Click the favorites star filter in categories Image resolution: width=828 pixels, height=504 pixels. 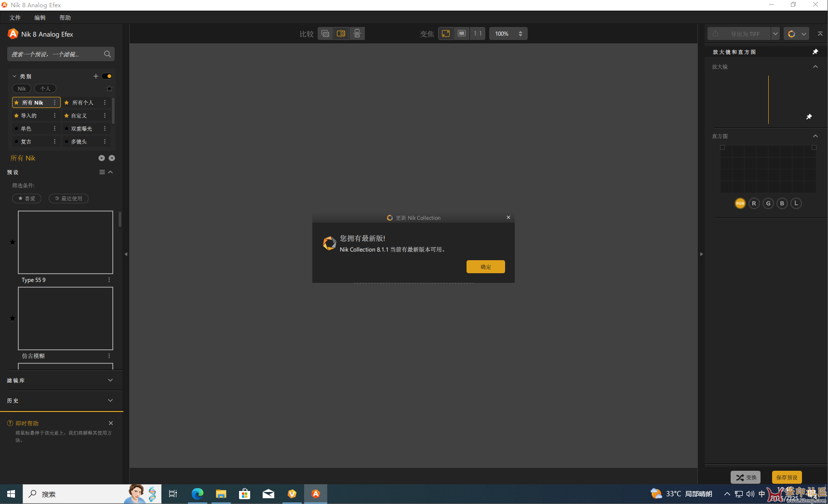pyautogui.click(x=109, y=89)
